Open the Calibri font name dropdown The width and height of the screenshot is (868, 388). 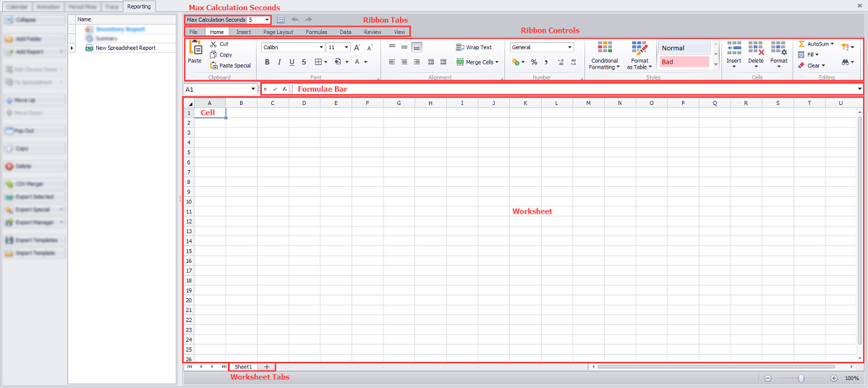pos(320,48)
